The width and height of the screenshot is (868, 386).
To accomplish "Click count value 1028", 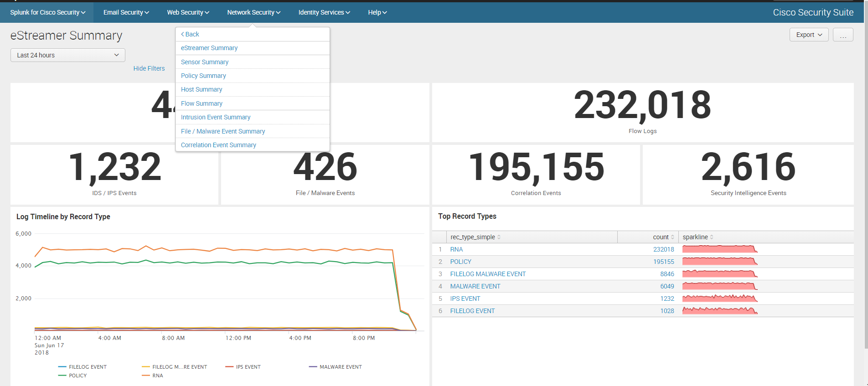I will (667, 311).
